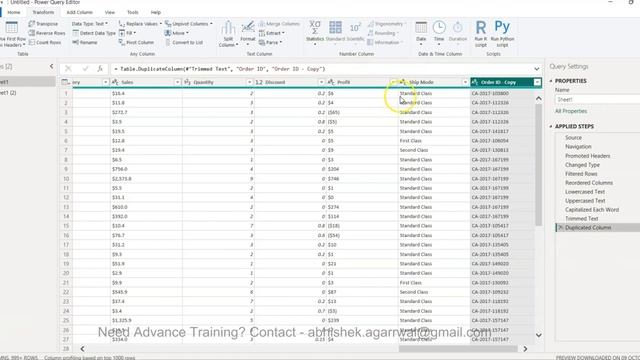Click the Pivot Column command
The height and width of the screenshot is (360, 640).
point(136,42)
